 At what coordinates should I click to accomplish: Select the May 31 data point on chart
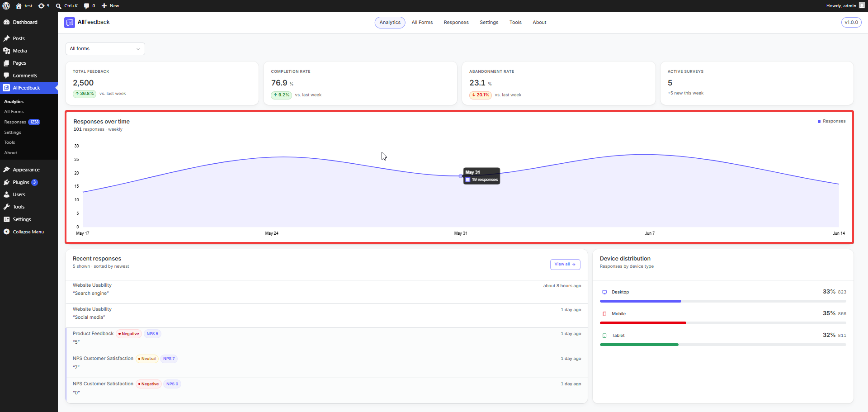click(461, 176)
